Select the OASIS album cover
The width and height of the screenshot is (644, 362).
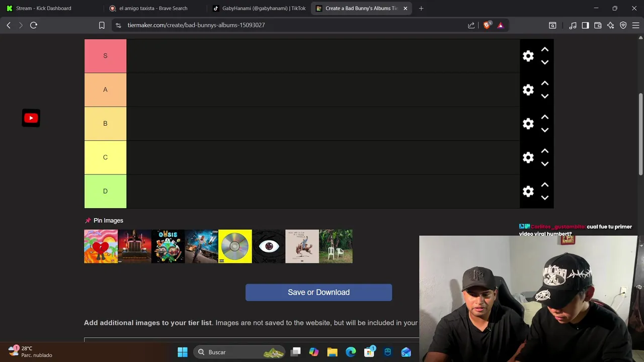168,246
